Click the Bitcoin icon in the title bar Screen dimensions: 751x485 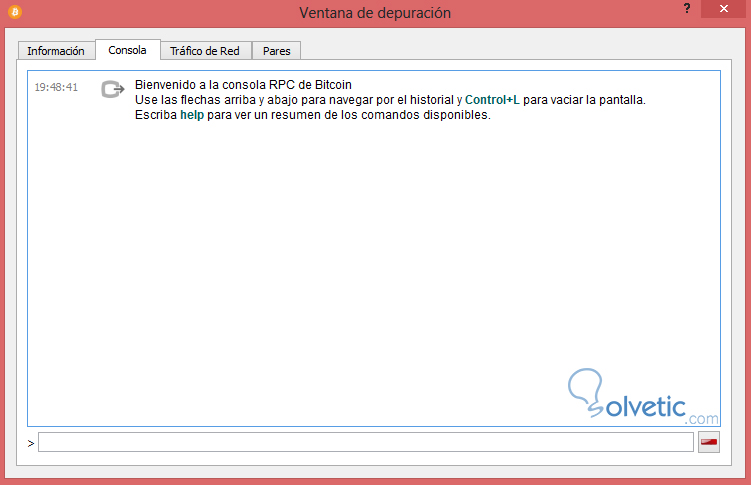[15, 12]
